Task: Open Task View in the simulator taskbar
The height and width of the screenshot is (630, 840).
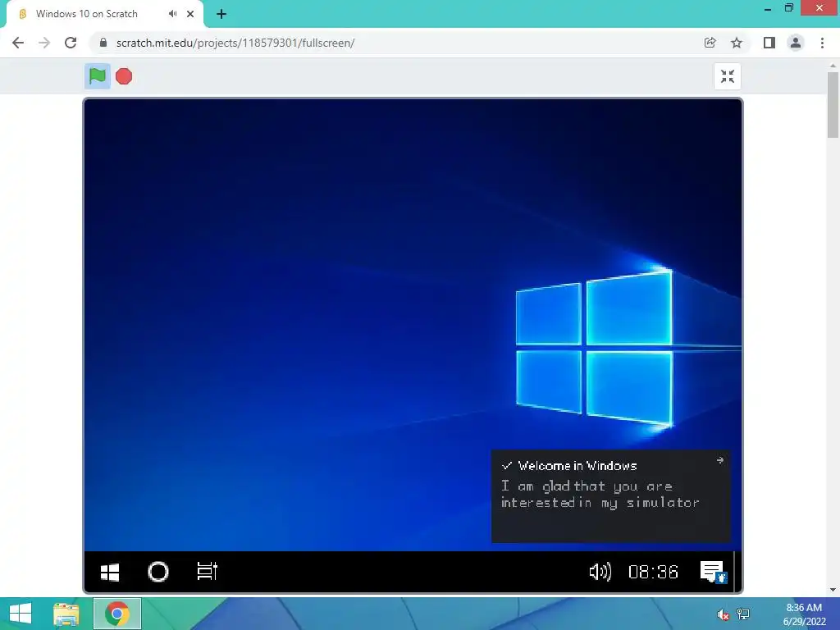Action: pos(207,571)
